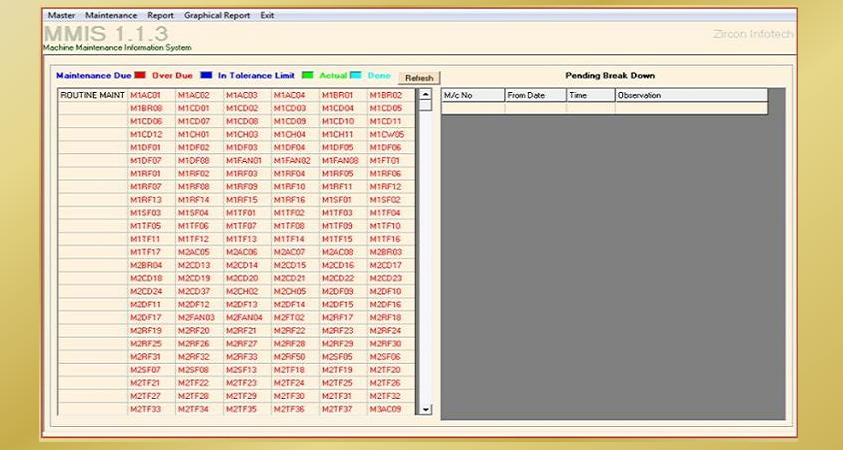Select machine M1DF06 cell
The height and width of the screenshot is (450, 843).
coord(391,147)
